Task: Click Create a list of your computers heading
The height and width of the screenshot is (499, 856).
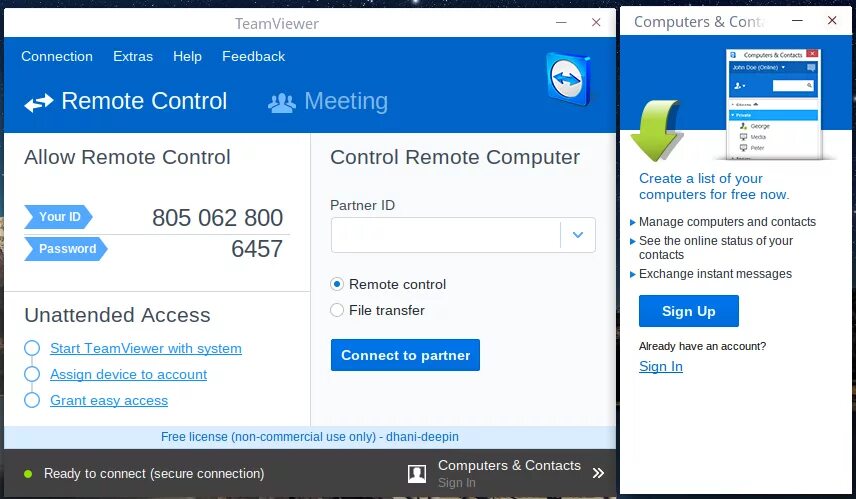Action: (x=714, y=186)
